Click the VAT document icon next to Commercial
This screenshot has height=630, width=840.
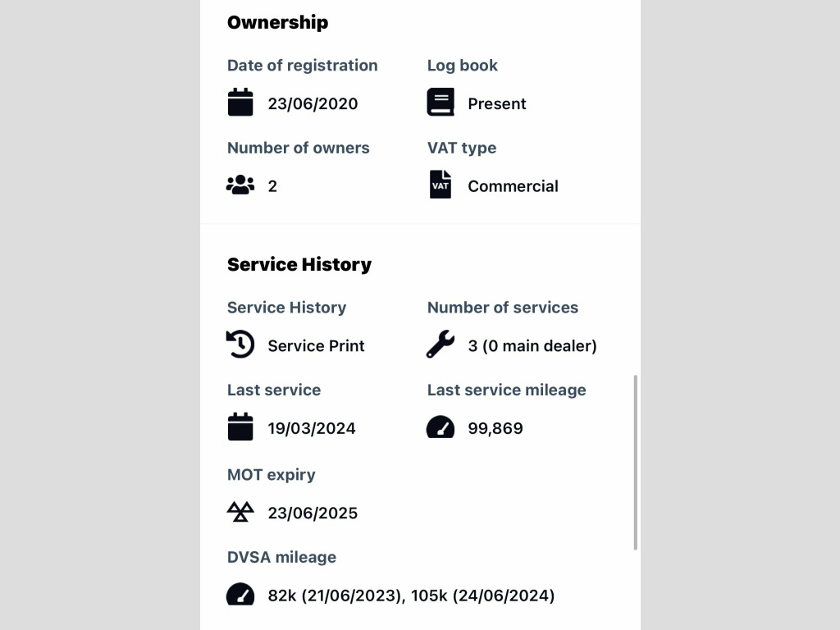click(441, 185)
